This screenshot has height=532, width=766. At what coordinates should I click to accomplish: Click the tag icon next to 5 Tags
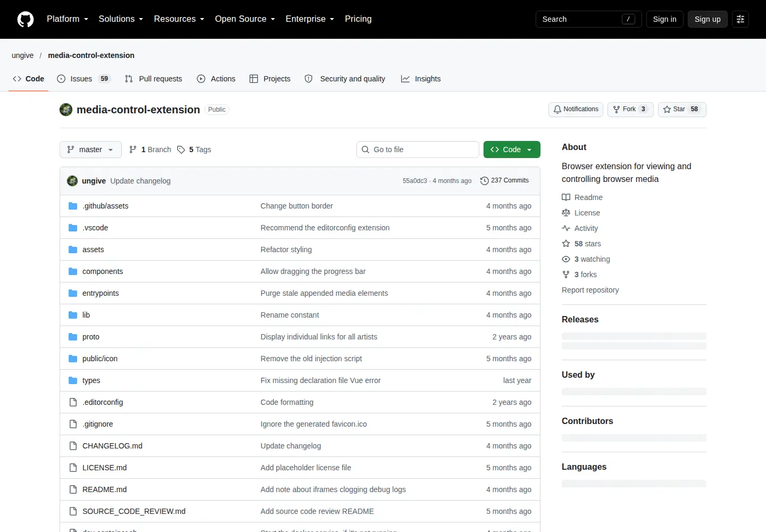[181, 149]
